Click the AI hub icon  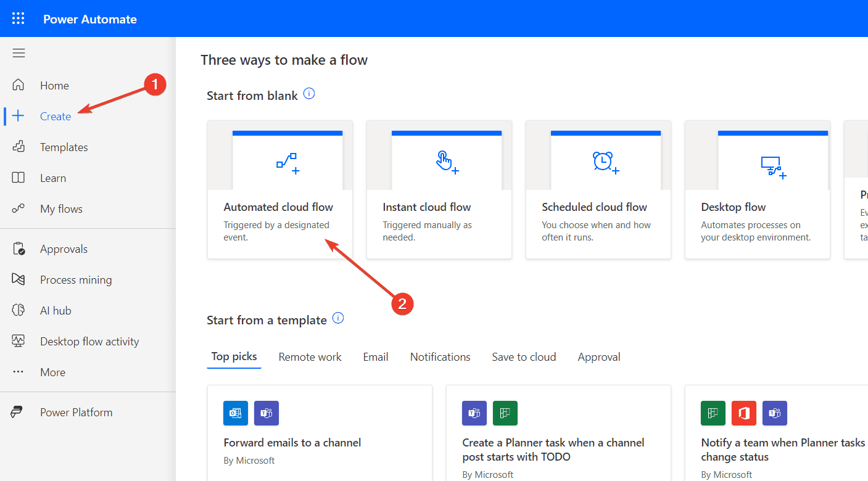coord(19,310)
